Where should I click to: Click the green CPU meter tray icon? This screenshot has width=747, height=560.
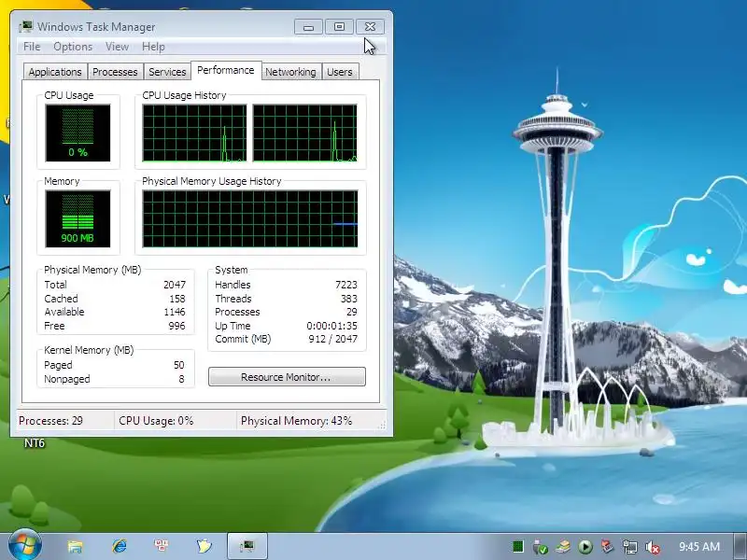point(518,547)
